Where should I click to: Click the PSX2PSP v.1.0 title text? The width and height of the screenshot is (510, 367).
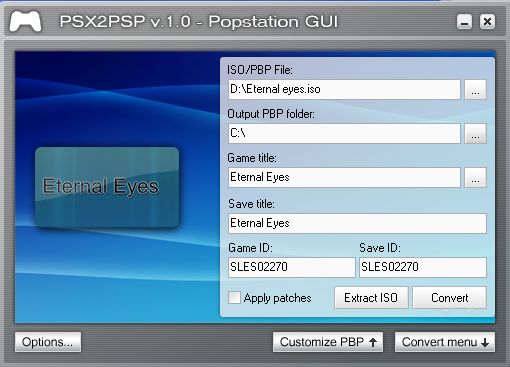tap(198, 22)
